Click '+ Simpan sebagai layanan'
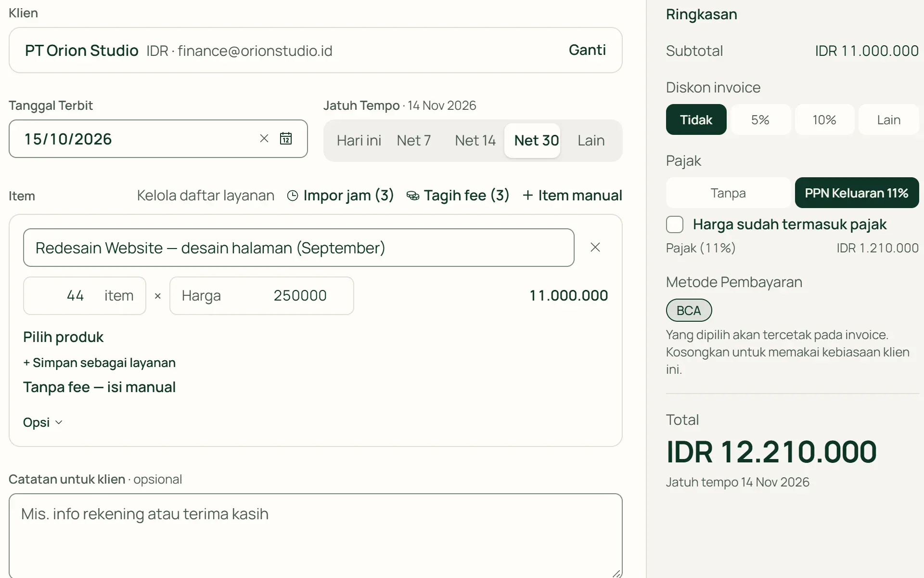This screenshot has height=578, width=924. (99, 363)
